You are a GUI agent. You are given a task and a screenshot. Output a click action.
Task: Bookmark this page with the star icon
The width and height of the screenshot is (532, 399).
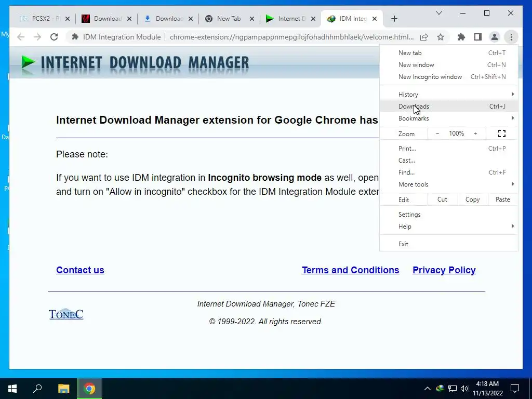pos(441,37)
